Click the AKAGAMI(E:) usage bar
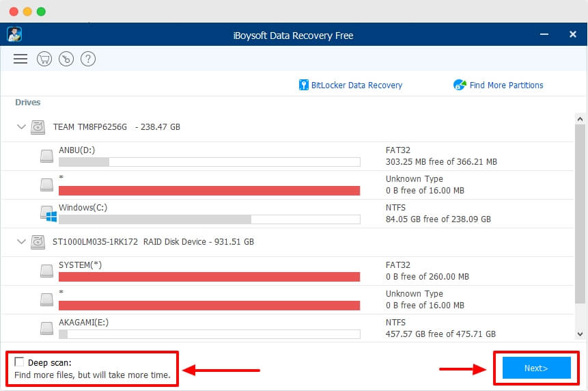 pos(209,334)
